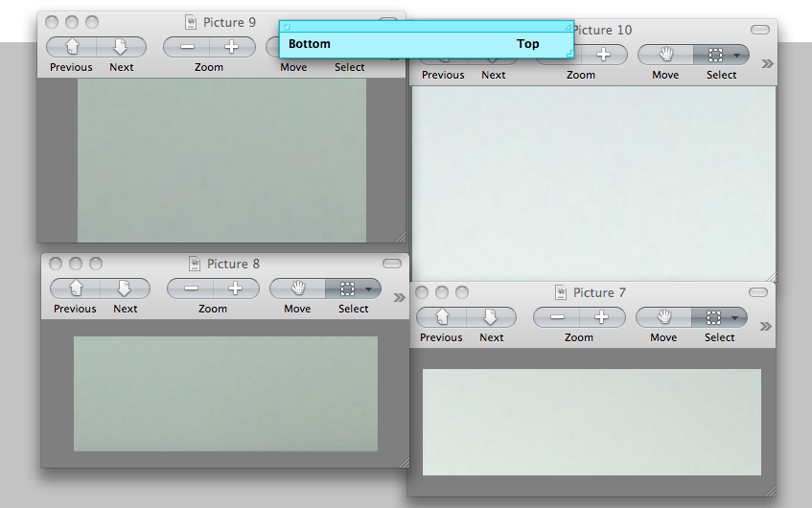This screenshot has height=508, width=812.
Task: Click the image in Picture 10 window
Action: coord(594,184)
